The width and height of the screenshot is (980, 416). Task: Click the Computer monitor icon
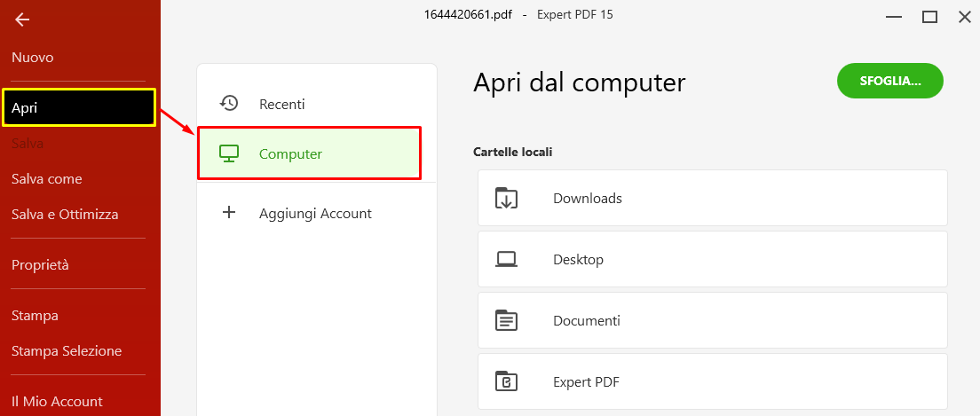click(x=229, y=153)
